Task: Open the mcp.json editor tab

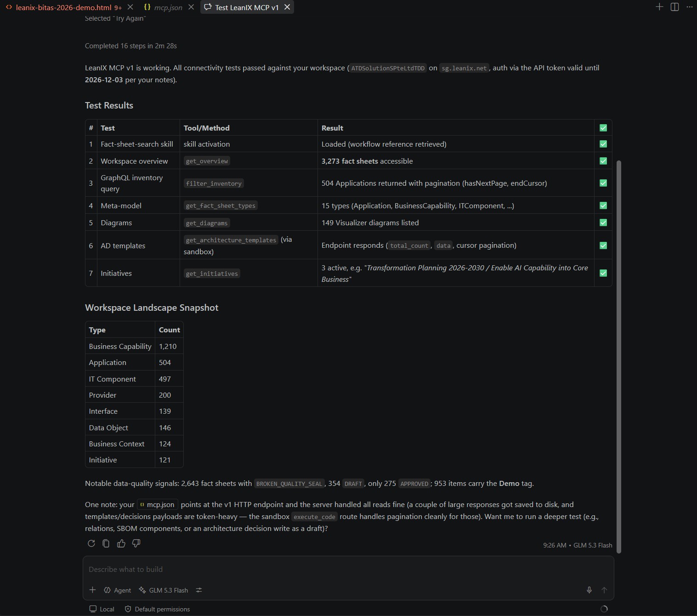Action: click(x=168, y=7)
